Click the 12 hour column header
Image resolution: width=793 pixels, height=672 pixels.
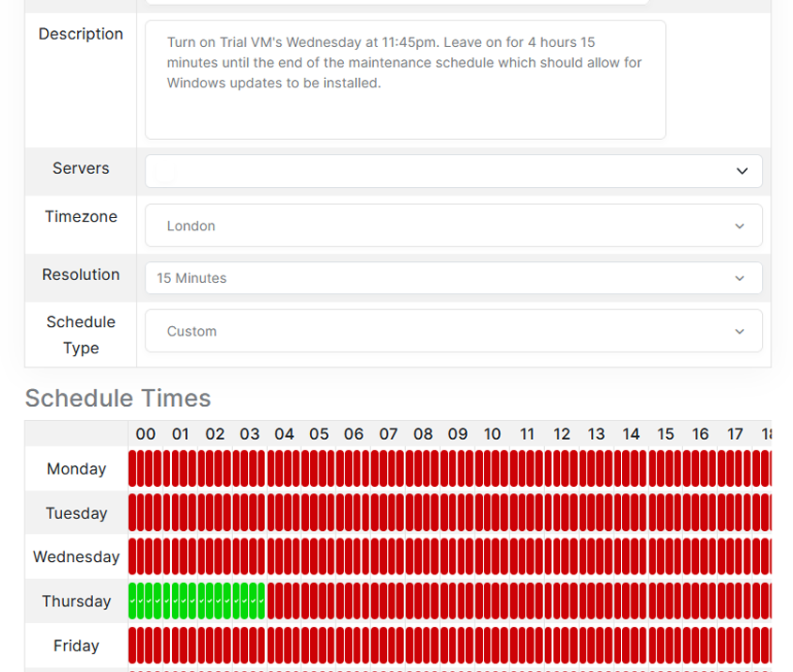pyautogui.click(x=562, y=434)
